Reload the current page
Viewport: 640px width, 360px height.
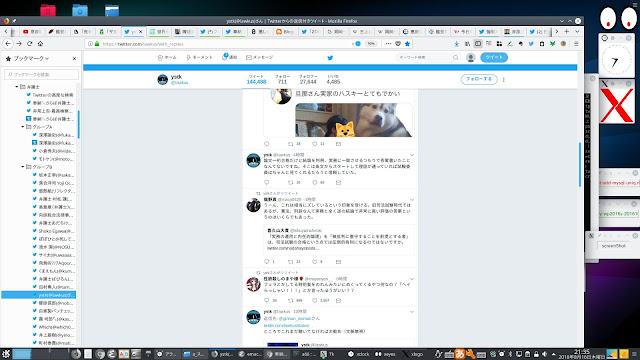click(x=29, y=44)
